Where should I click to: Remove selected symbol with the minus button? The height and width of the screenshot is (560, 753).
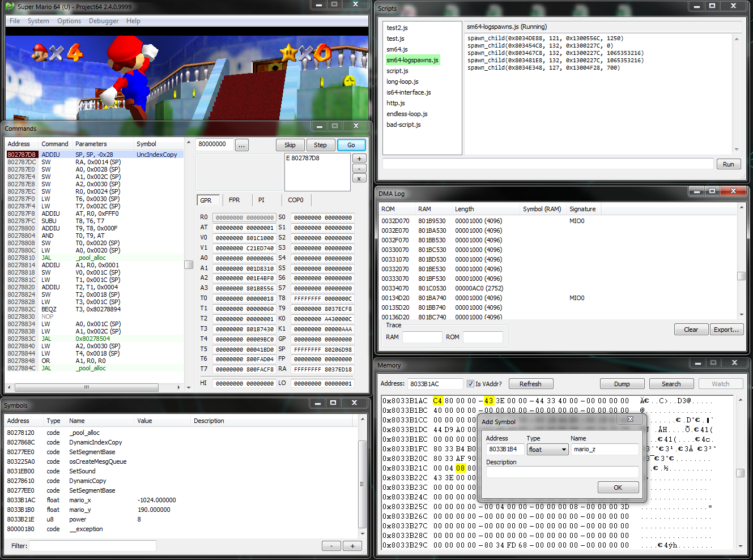(x=331, y=546)
